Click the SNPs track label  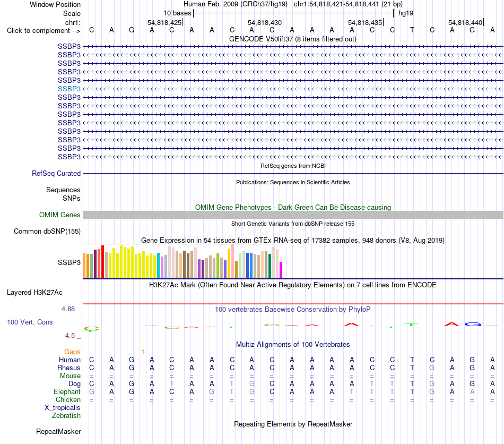click(72, 198)
